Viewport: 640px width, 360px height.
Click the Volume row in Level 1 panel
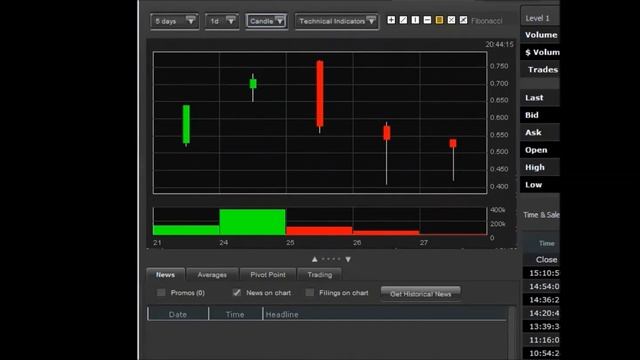click(x=540, y=35)
